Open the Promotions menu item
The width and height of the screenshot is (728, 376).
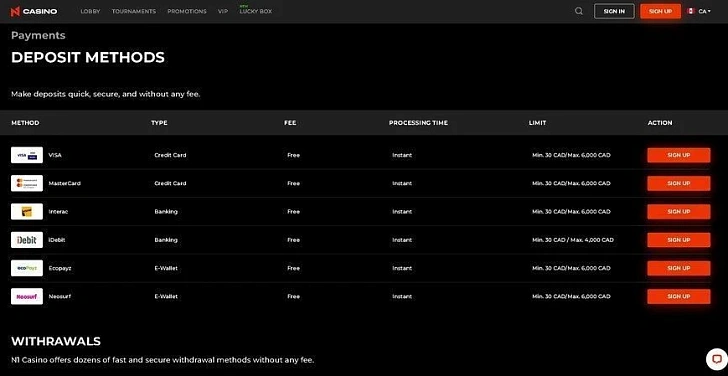187,11
